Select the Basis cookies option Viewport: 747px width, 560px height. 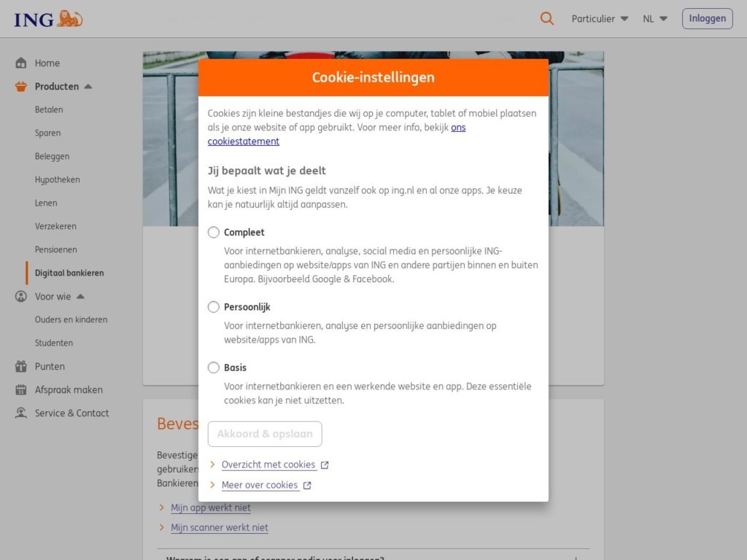tap(214, 367)
